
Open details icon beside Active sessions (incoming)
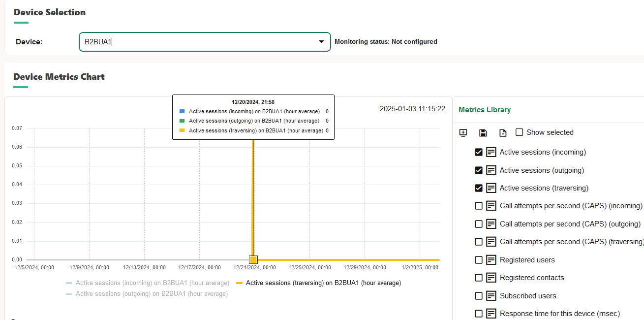(491, 152)
